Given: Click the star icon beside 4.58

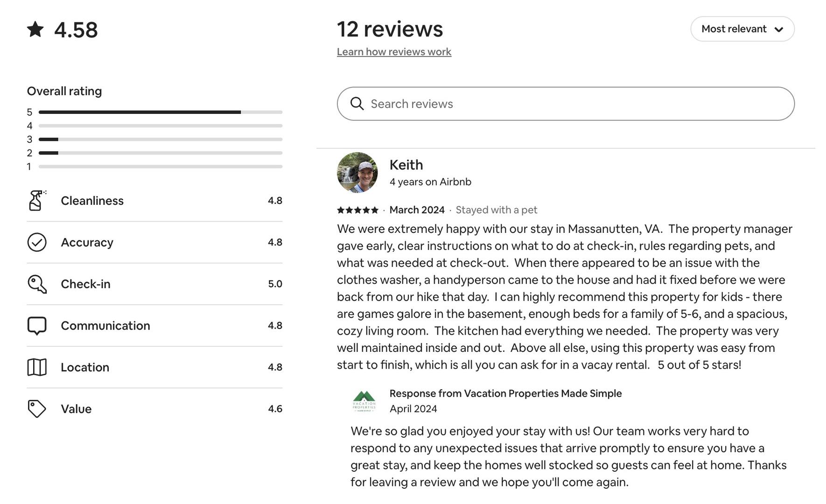Looking at the screenshot, I should coord(35,29).
